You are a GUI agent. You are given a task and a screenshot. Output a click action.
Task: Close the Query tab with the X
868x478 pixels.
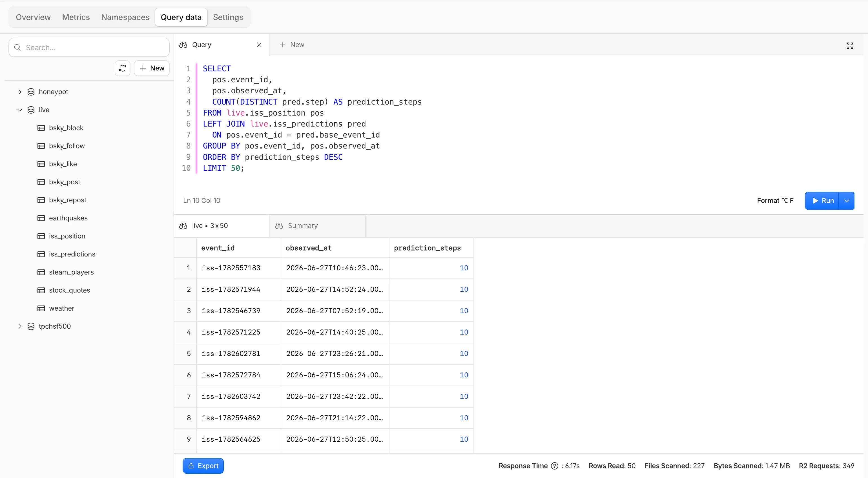click(259, 45)
